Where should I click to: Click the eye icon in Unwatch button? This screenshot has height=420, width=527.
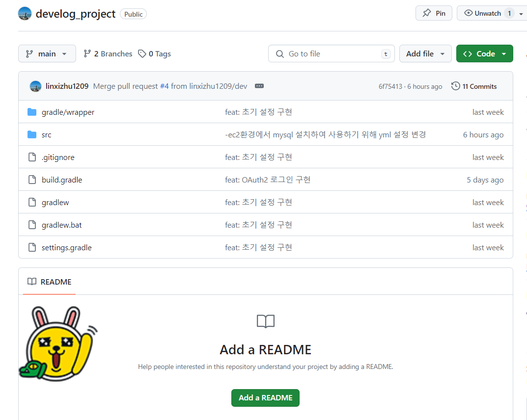pos(468,13)
